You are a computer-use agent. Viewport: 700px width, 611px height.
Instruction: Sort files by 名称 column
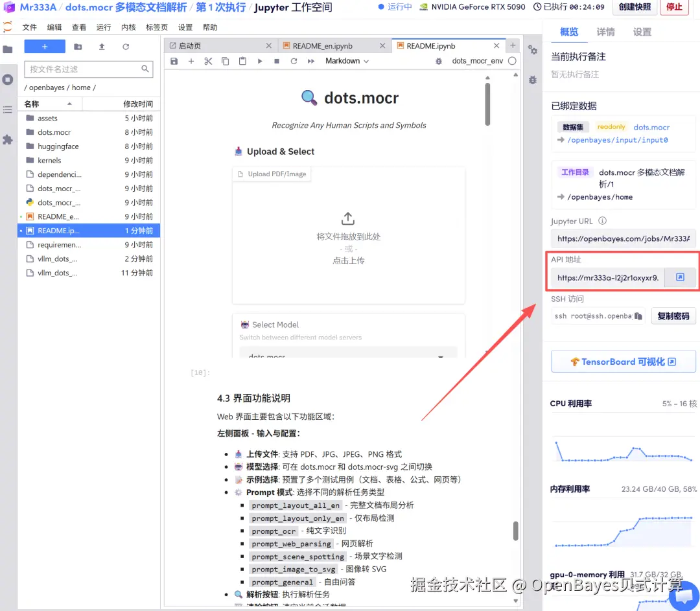point(49,104)
